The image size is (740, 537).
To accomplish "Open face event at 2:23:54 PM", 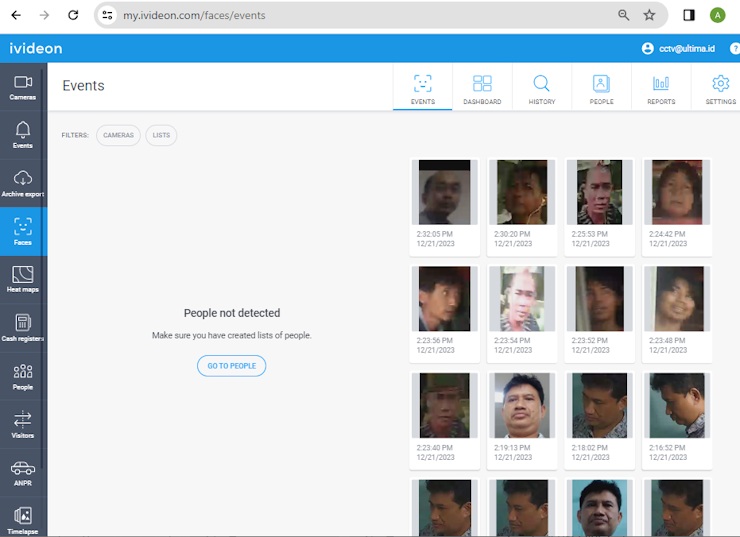I will [522, 313].
